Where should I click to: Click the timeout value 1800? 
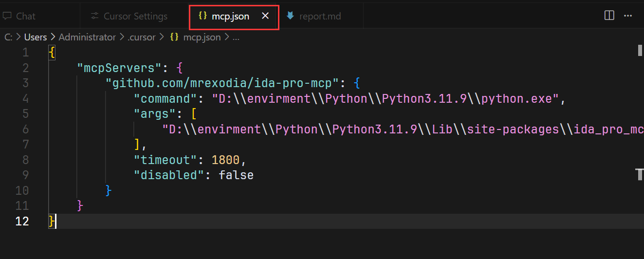225,160
